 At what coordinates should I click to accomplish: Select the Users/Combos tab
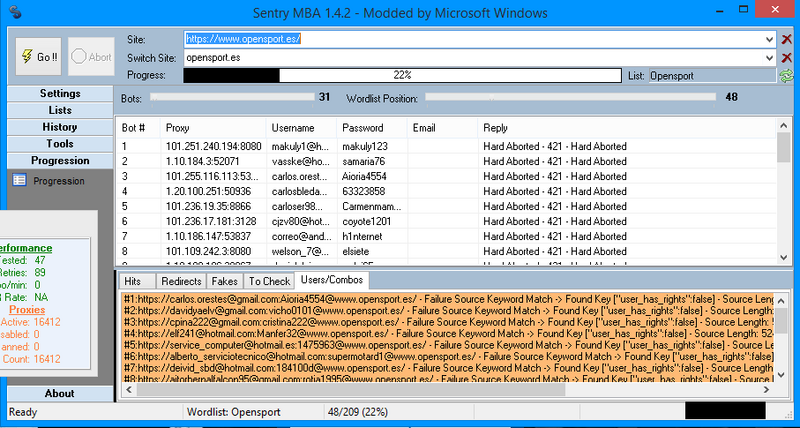tap(332, 280)
